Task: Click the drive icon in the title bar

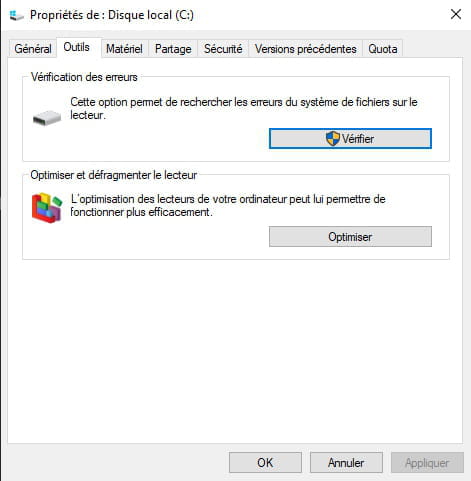Action: point(16,15)
